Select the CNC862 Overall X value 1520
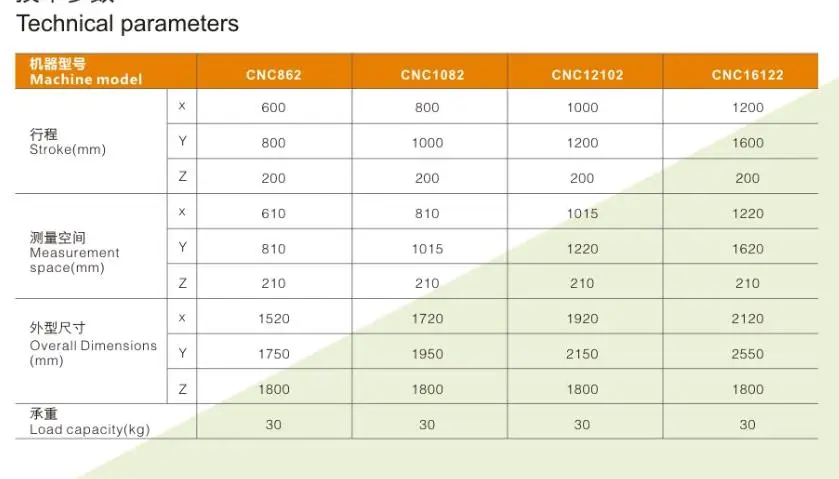 (x=273, y=319)
